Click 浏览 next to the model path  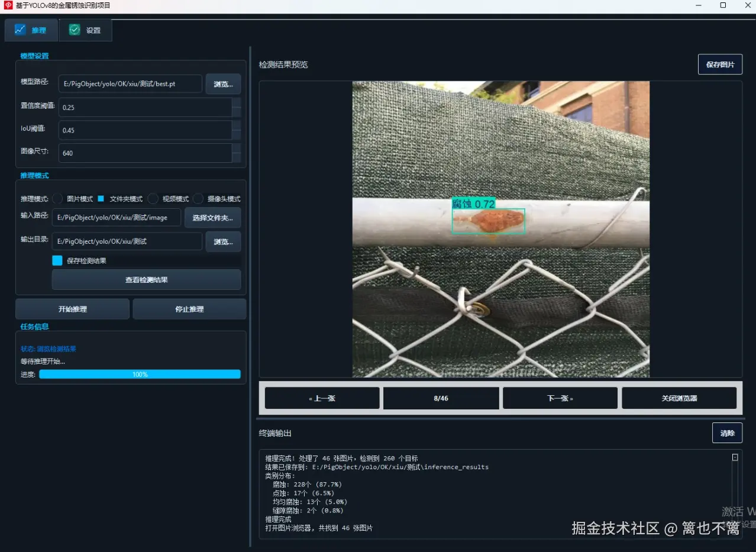pyautogui.click(x=223, y=84)
